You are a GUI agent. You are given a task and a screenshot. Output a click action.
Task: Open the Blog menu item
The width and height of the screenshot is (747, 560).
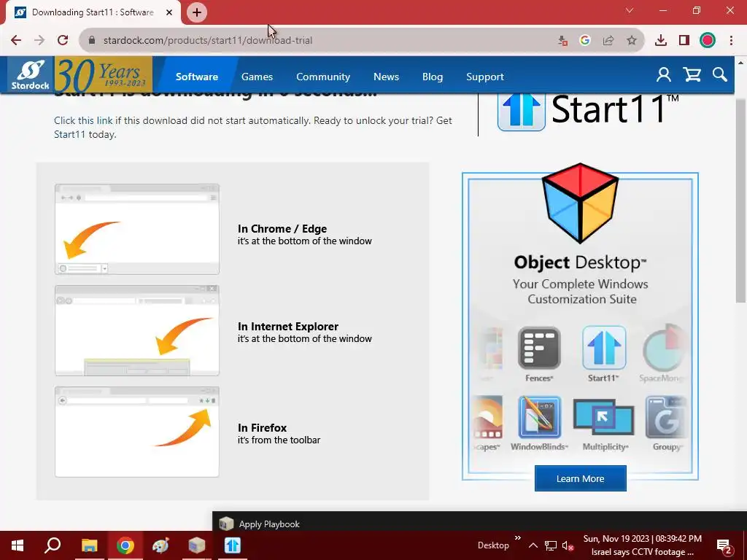point(433,77)
